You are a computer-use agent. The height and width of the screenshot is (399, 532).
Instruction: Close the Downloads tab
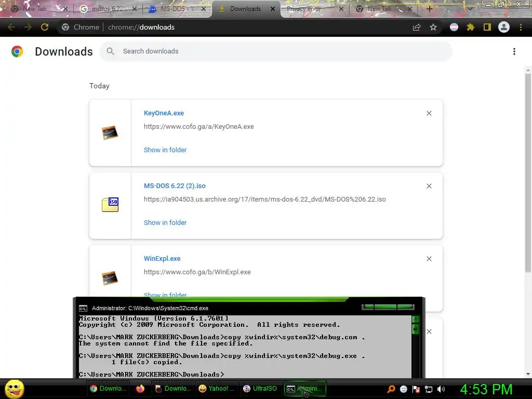pyautogui.click(x=273, y=9)
